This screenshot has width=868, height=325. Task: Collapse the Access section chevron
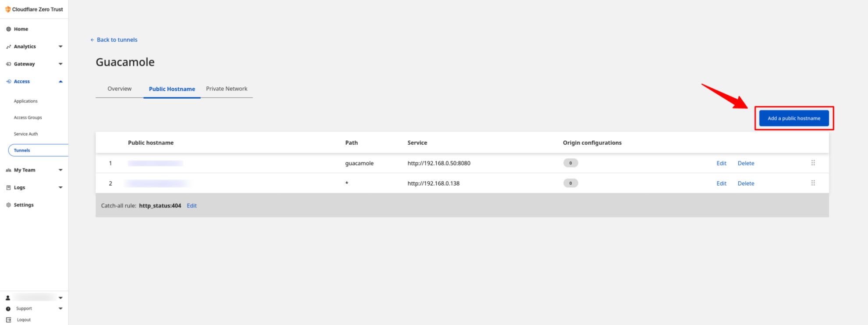60,81
